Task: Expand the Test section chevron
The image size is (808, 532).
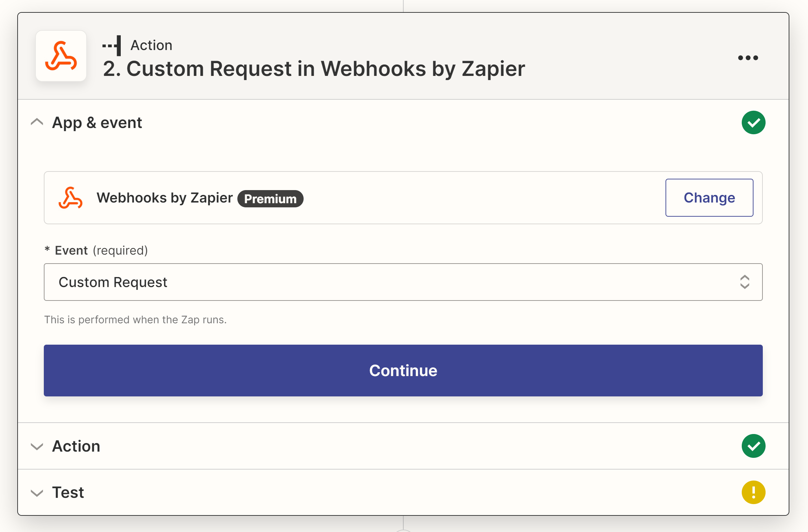Action: [37, 493]
